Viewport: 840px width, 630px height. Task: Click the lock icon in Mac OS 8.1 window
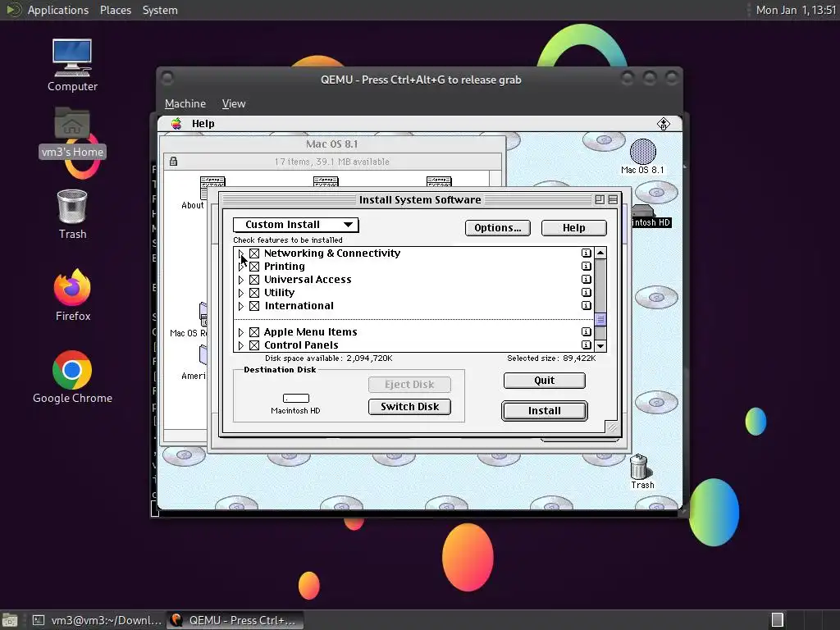click(x=173, y=162)
